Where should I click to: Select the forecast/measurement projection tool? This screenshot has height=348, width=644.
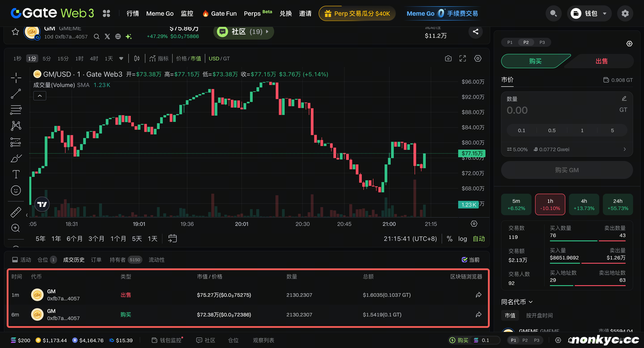pos(16,142)
